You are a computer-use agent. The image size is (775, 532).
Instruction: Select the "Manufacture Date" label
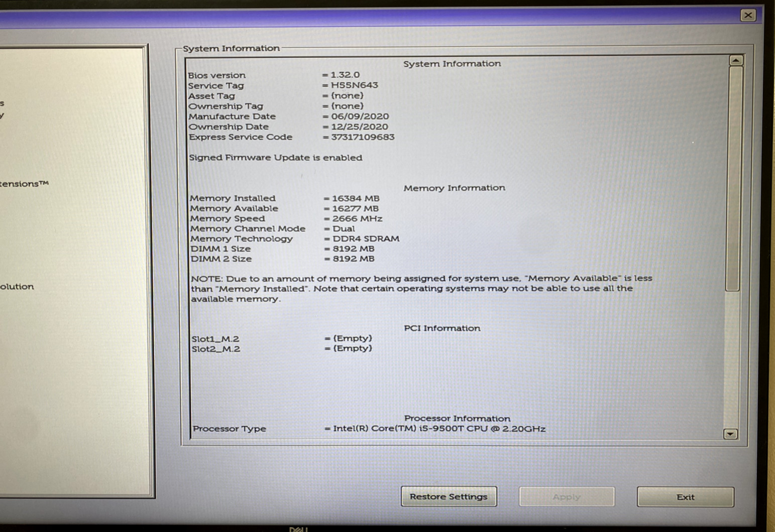232,116
